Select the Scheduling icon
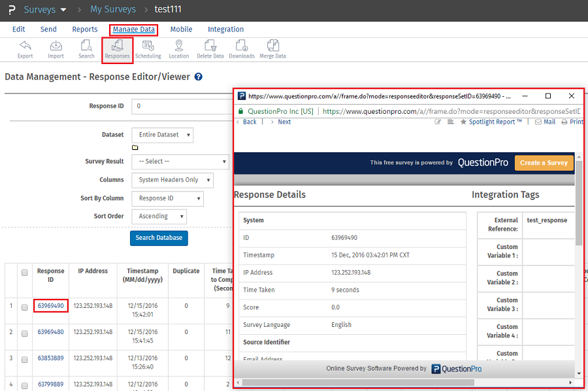Viewport: 588px width, 391px height. [x=148, y=49]
